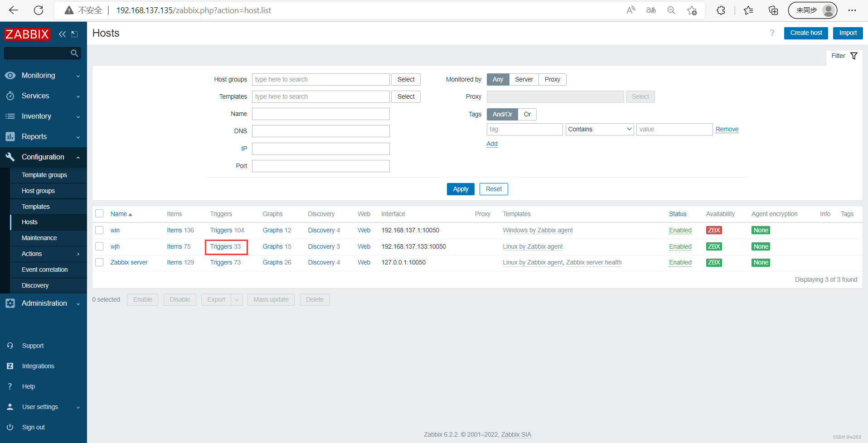Open Maintenance in Configuration
This screenshot has height=443, width=868.
click(x=48, y=238)
